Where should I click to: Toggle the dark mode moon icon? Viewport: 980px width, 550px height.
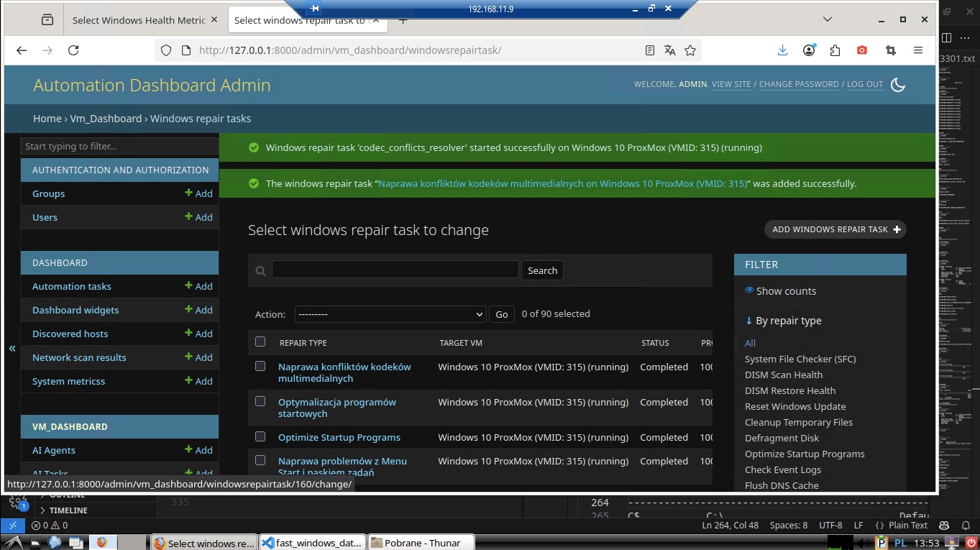click(x=897, y=85)
